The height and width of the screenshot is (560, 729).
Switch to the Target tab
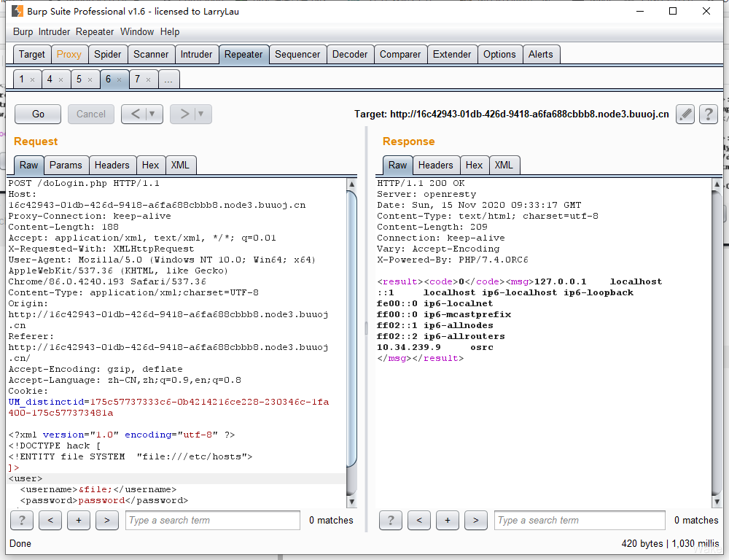click(x=31, y=55)
